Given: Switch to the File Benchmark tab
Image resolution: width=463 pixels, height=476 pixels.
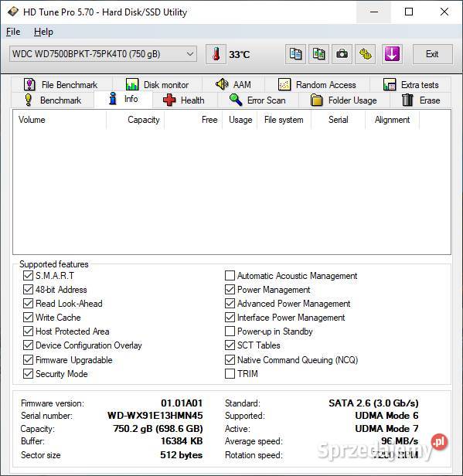Looking at the screenshot, I should 62,84.
